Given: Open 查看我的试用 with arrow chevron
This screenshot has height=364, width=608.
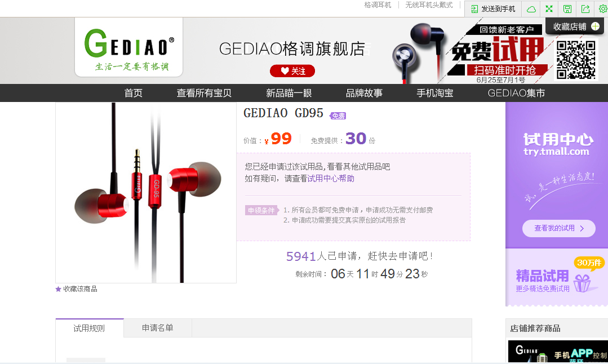Looking at the screenshot, I should tap(559, 228).
